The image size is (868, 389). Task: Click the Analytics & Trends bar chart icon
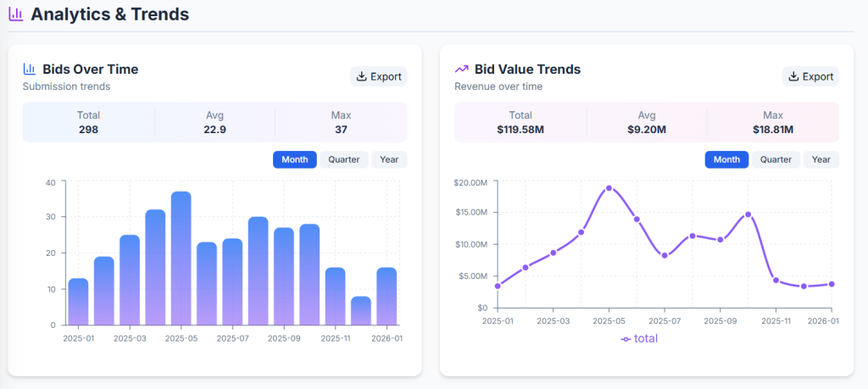click(x=15, y=14)
